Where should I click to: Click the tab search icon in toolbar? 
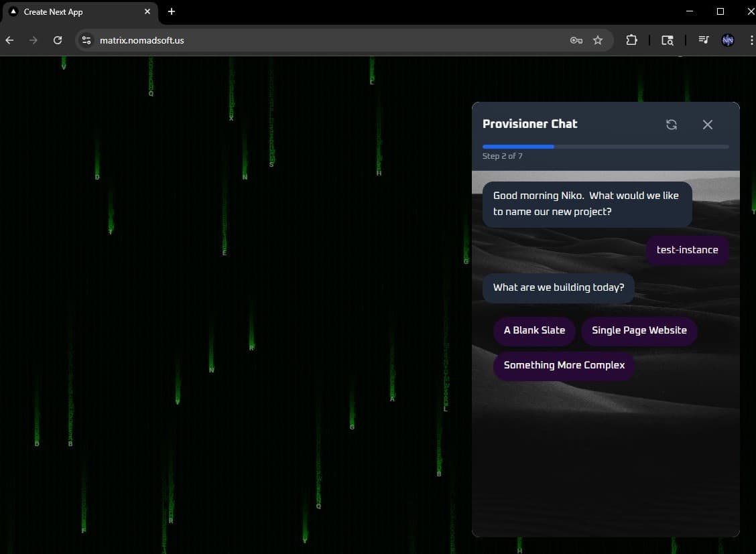tap(668, 40)
